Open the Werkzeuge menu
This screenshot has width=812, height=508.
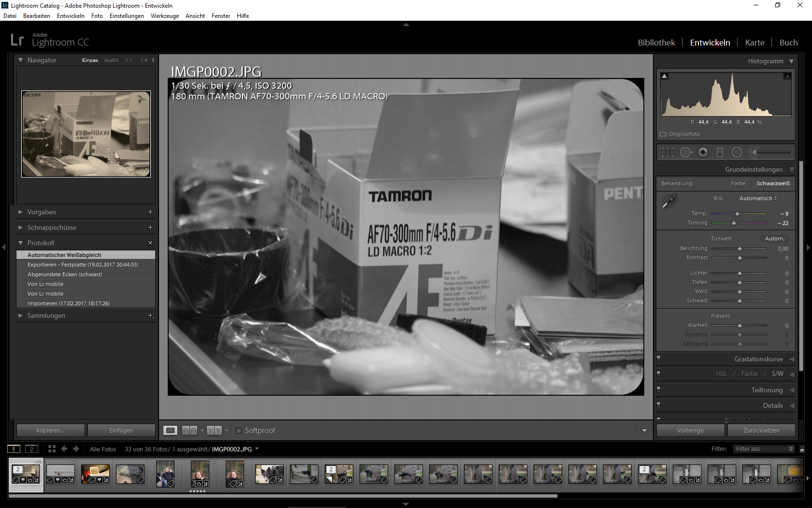coord(165,16)
